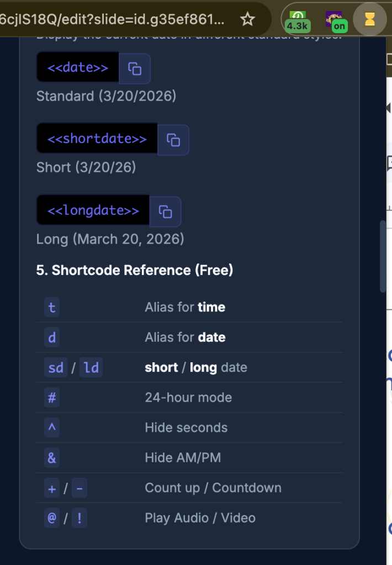Copy the <<longdate>> code
The height and width of the screenshot is (565, 392).
click(x=165, y=211)
